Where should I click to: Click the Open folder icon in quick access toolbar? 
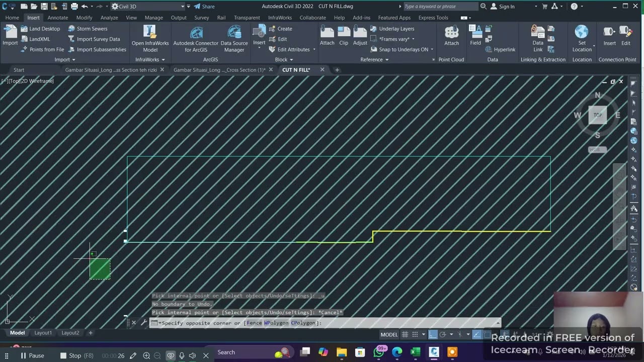[34, 7]
